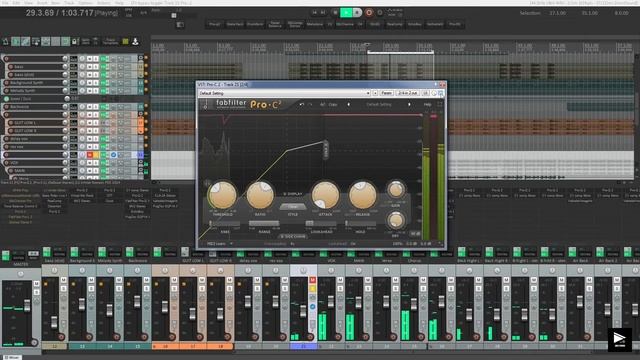Jump to project start in transport

[315, 13]
